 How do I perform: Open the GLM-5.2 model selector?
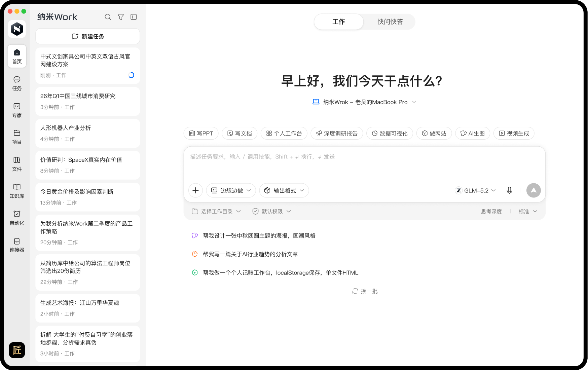coord(475,190)
